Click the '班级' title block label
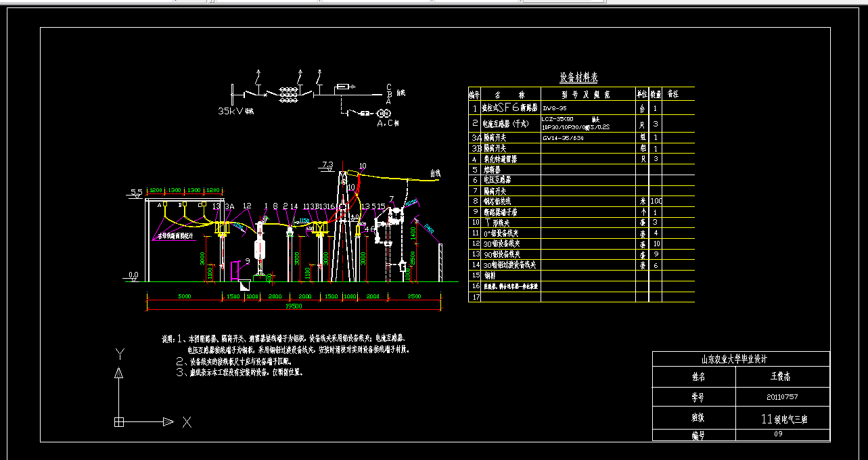Image resolution: width=868 pixels, height=460 pixels. pyautogui.click(x=698, y=419)
